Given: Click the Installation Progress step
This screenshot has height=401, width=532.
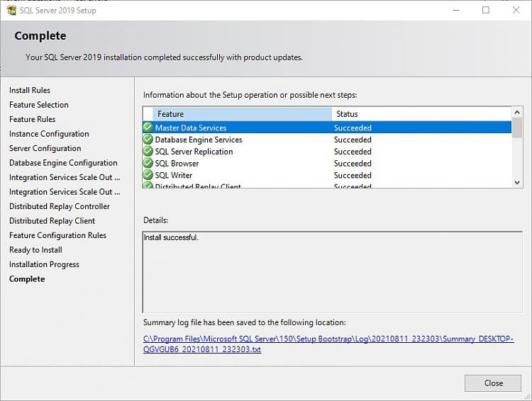Looking at the screenshot, I should click(44, 265).
